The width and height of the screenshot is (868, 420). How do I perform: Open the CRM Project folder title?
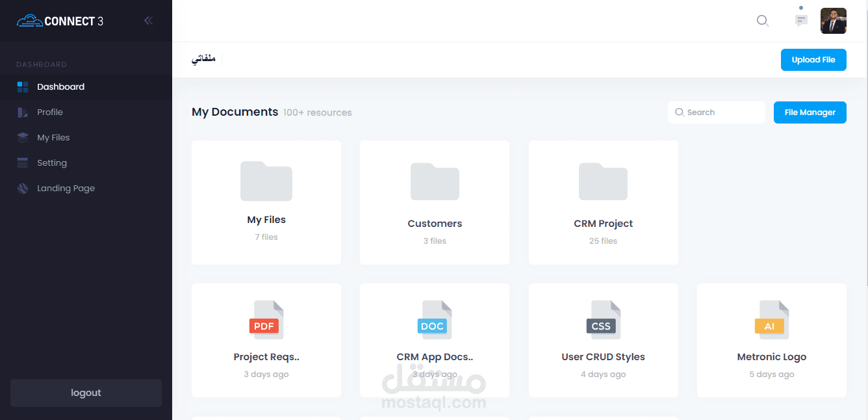[x=603, y=224]
